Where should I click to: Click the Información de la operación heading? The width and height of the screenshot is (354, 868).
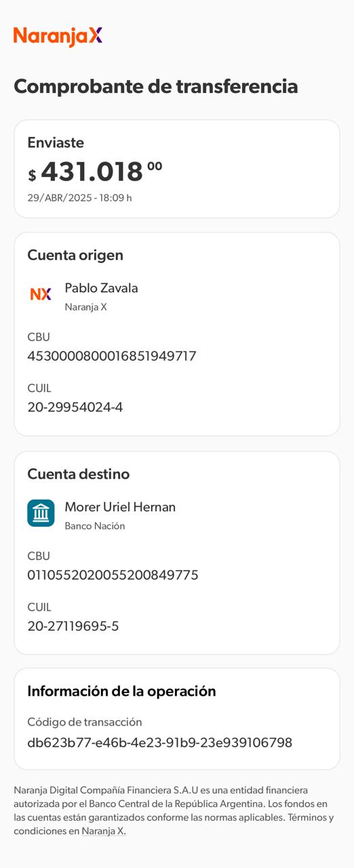tap(121, 691)
